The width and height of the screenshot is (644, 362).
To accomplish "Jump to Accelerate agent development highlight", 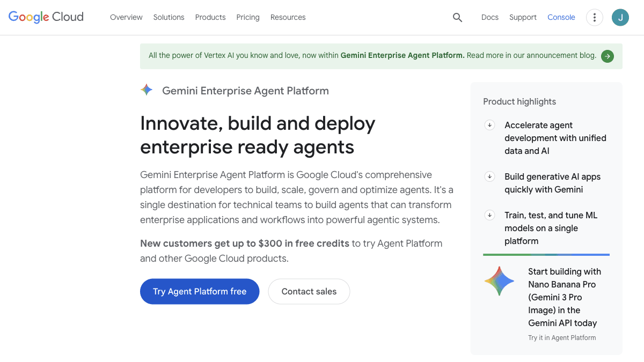I will pyautogui.click(x=555, y=138).
